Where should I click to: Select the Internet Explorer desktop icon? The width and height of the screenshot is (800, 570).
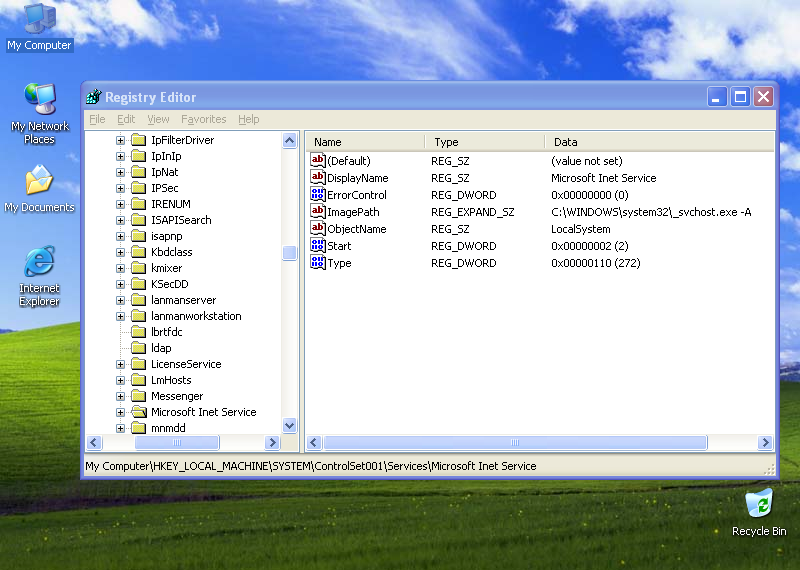tap(39, 263)
